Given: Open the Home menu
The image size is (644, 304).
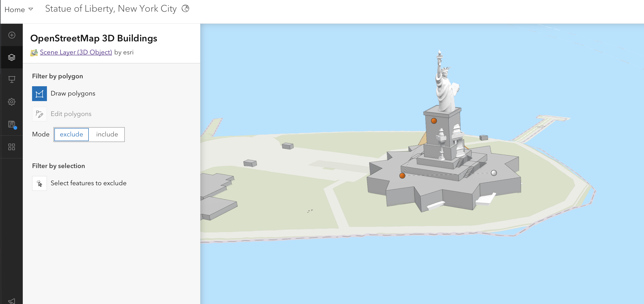Looking at the screenshot, I should click(19, 10).
